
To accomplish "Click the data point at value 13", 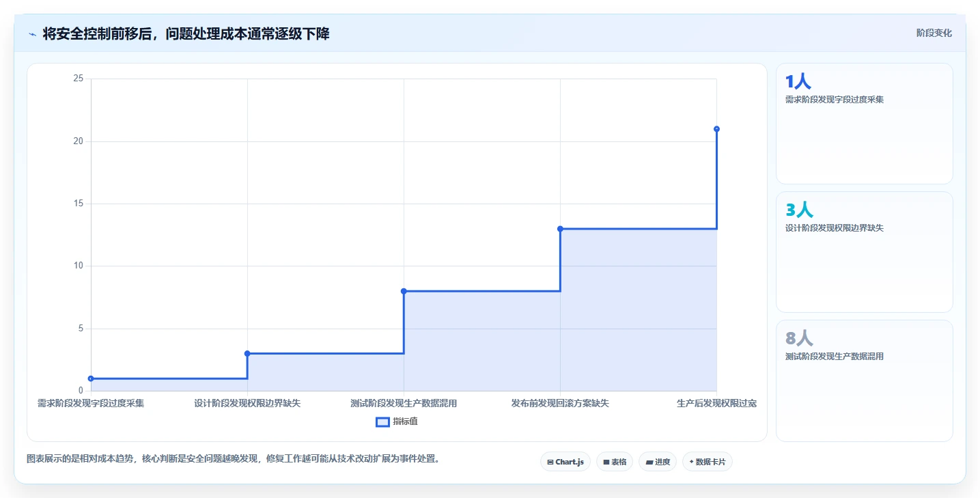I will (560, 229).
